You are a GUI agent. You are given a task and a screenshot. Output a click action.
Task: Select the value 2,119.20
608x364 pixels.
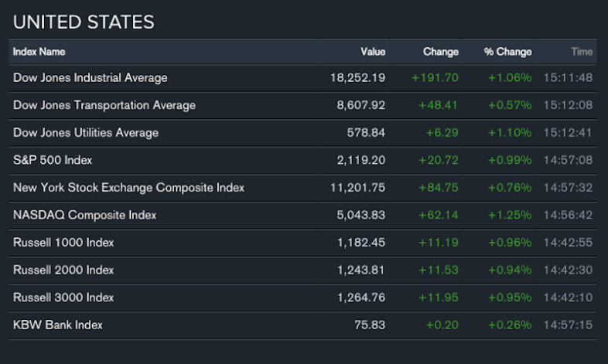pos(361,160)
